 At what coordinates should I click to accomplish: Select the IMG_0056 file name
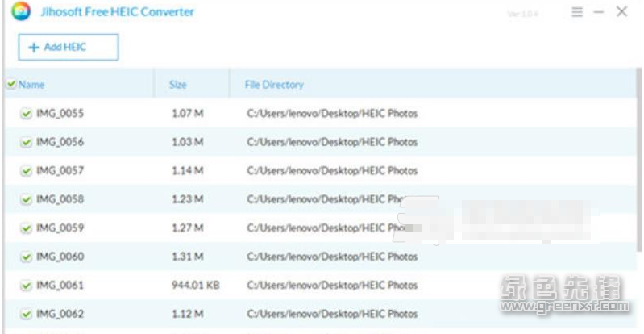(60, 142)
